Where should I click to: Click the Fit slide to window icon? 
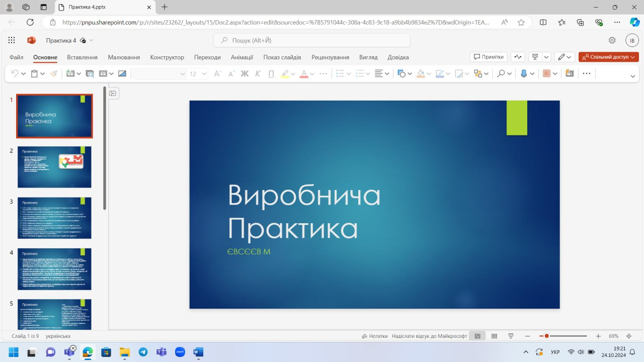628,336
